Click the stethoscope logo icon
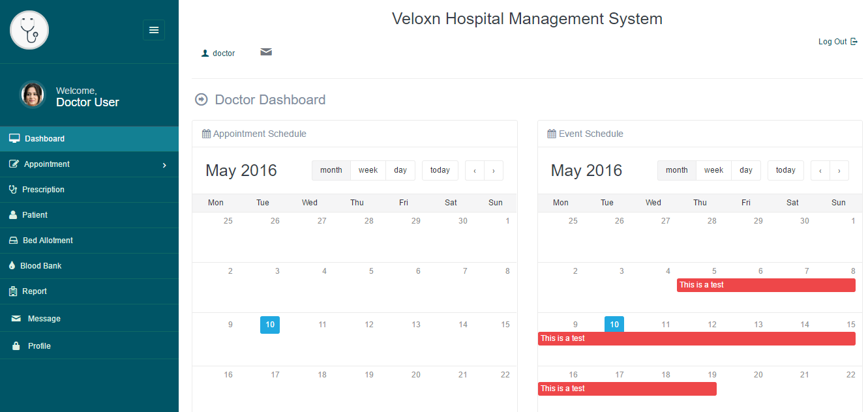 click(x=29, y=30)
